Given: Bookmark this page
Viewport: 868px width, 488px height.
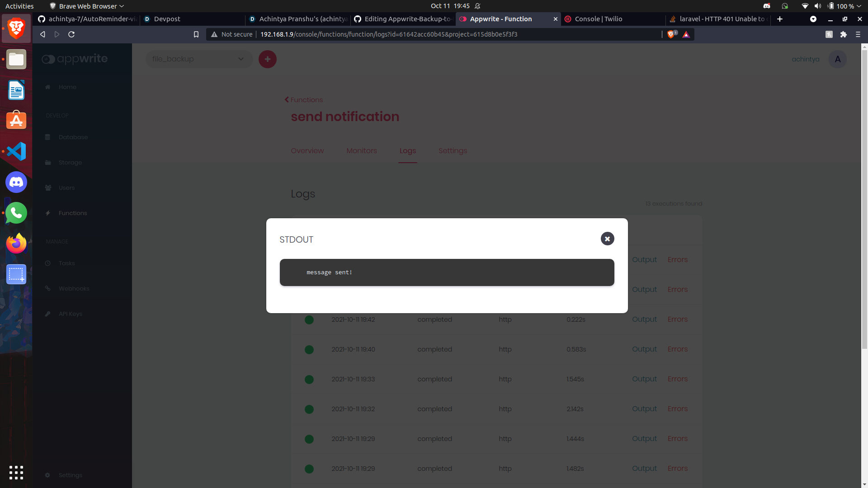Looking at the screenshot, I should [x=196, y=34].
